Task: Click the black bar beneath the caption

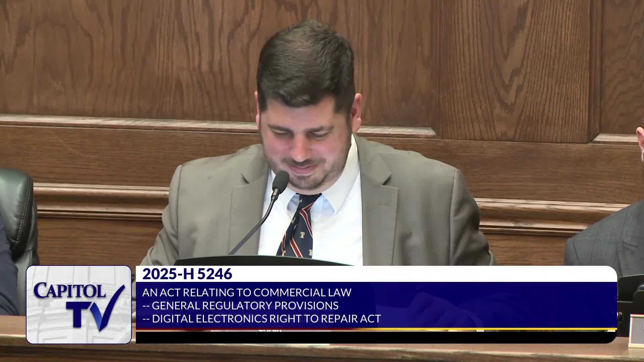Action: (369, 337)
